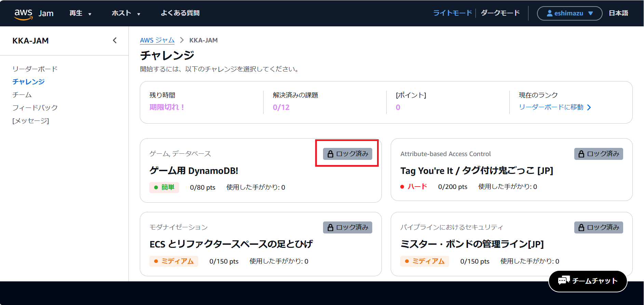Click lock badge on ECS とリファクタースペース card
This screenshot has height=305, width=644.
click(347, 227)
